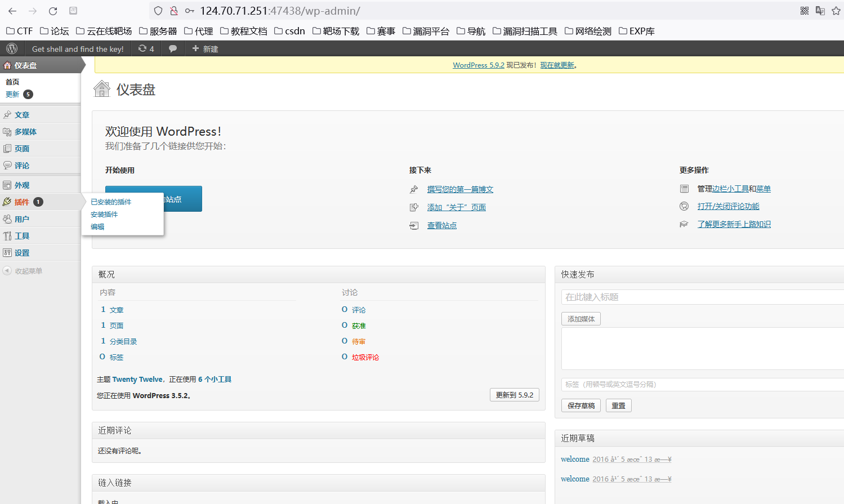The image size is (844, 504).
Task: Choose 已安装的插件 from plugins flyout
Action: [x=111, y=202]
